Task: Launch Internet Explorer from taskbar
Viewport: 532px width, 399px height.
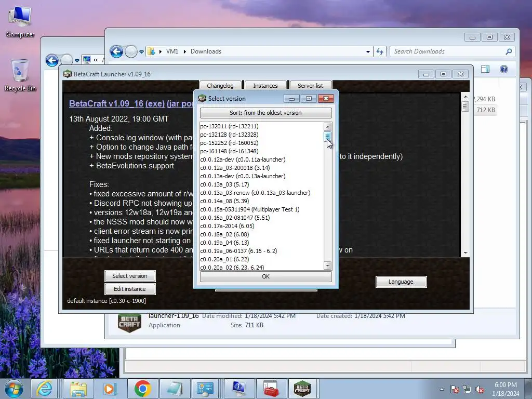Action: pyautogui.click(x=45, y=389)
